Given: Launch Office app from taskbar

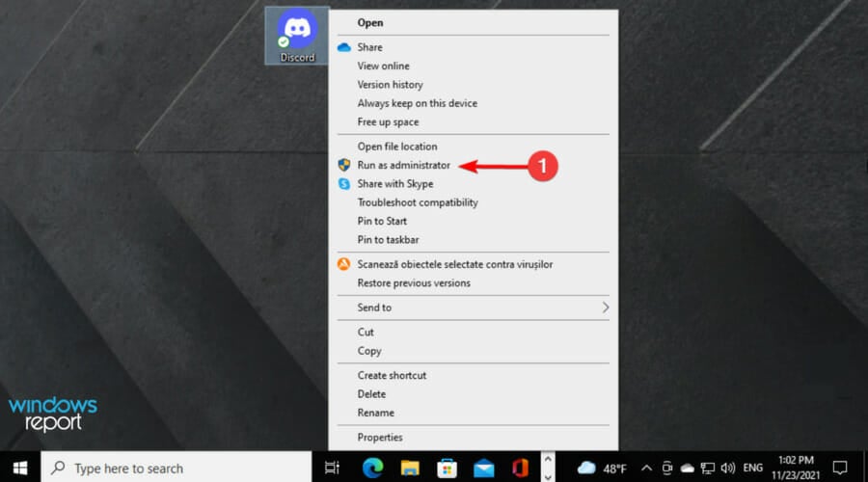Looking at the screenshot, I should click(521, 469).
